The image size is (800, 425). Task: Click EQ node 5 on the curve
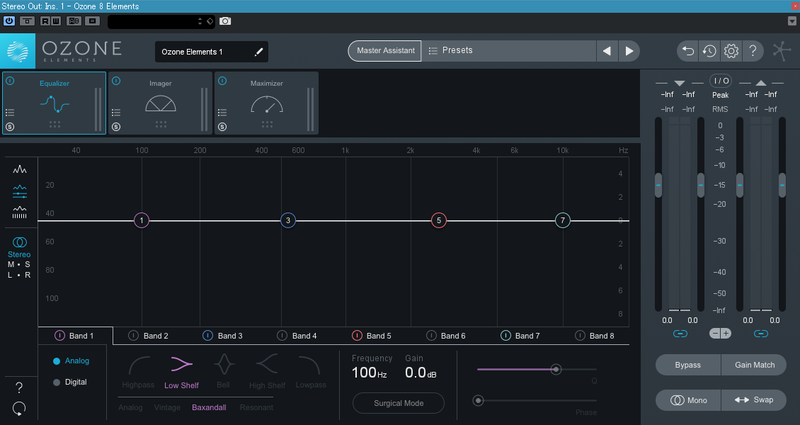point(439,220)
